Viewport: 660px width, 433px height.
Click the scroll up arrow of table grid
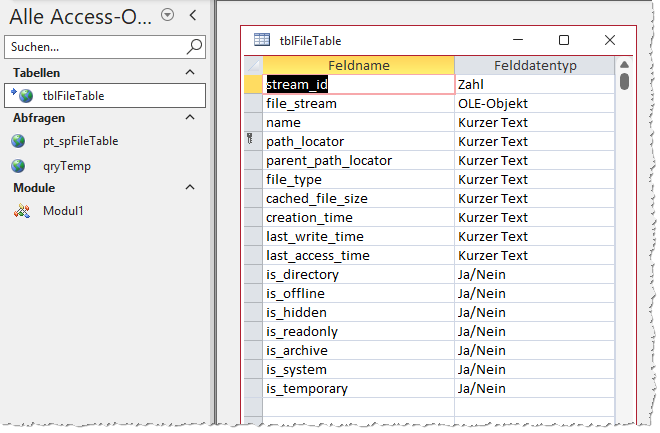(x=624, y=65)
